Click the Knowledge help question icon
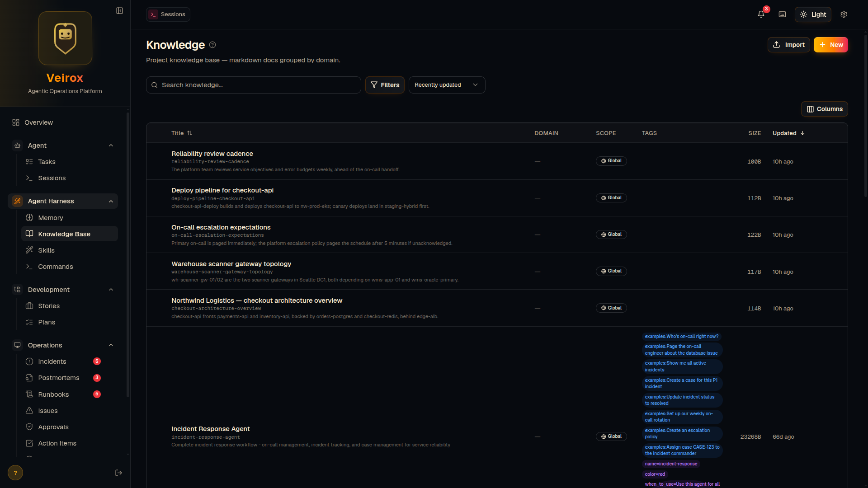Viewport: 868px width, 488px height. 212,45
